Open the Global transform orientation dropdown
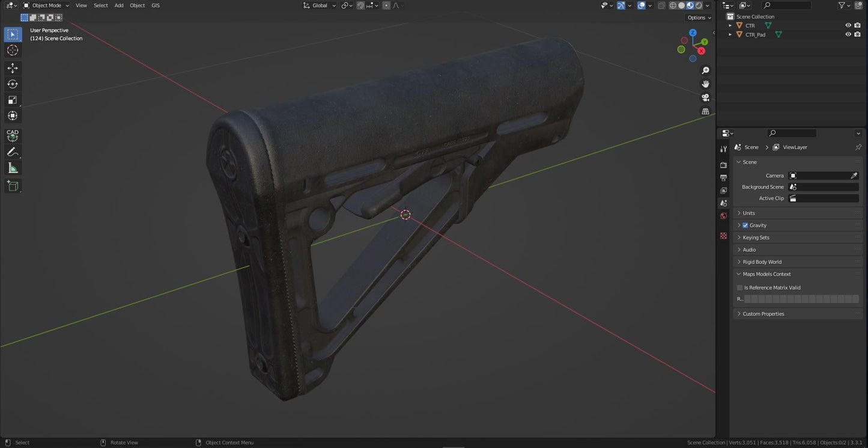 (x=320, y=5)
